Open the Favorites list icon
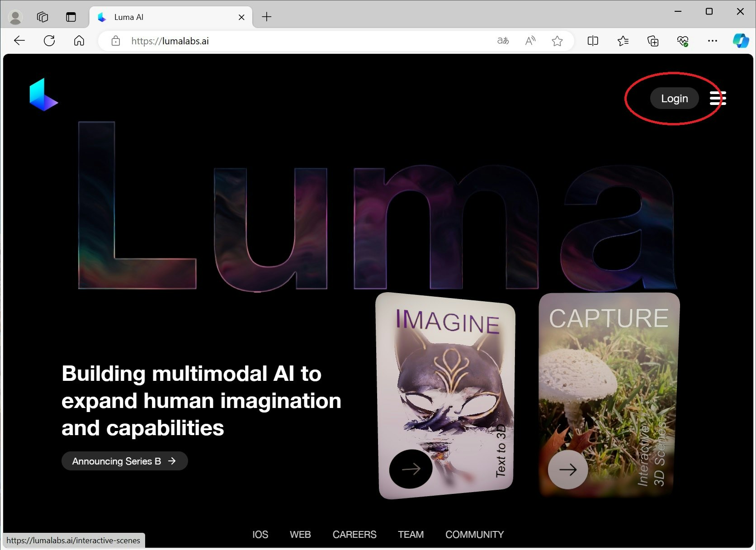The width and height of the screenshot is (756, 550). [x=623, y=41]
